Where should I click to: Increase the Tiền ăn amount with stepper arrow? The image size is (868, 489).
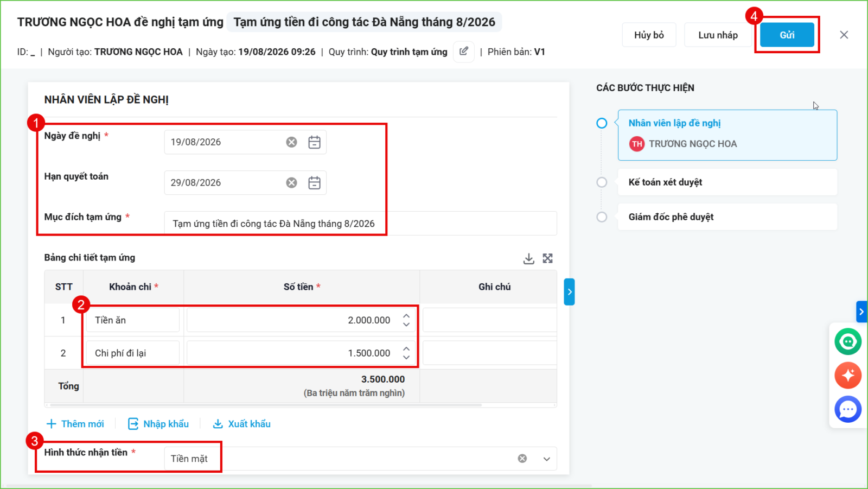pyautogui.click(x=406, y=316)
